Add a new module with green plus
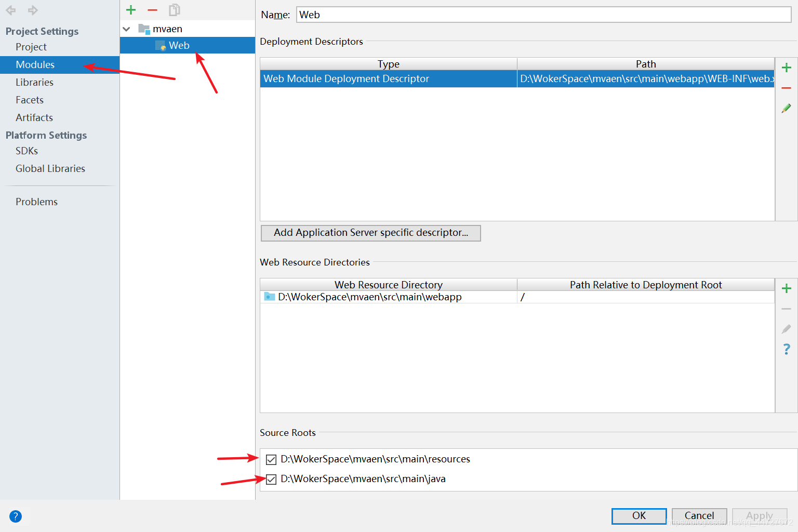The image size is (798, 532). click(x=131, y=10)
